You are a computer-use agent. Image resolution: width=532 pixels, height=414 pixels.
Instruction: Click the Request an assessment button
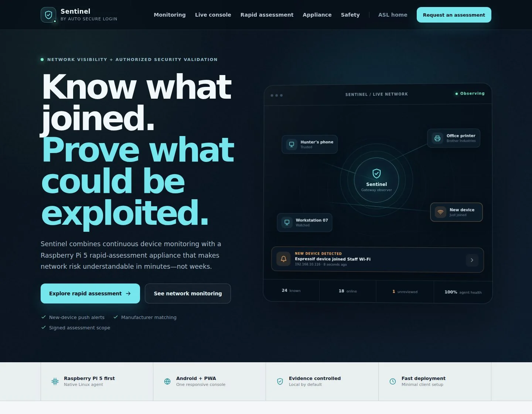pos(454,15)
